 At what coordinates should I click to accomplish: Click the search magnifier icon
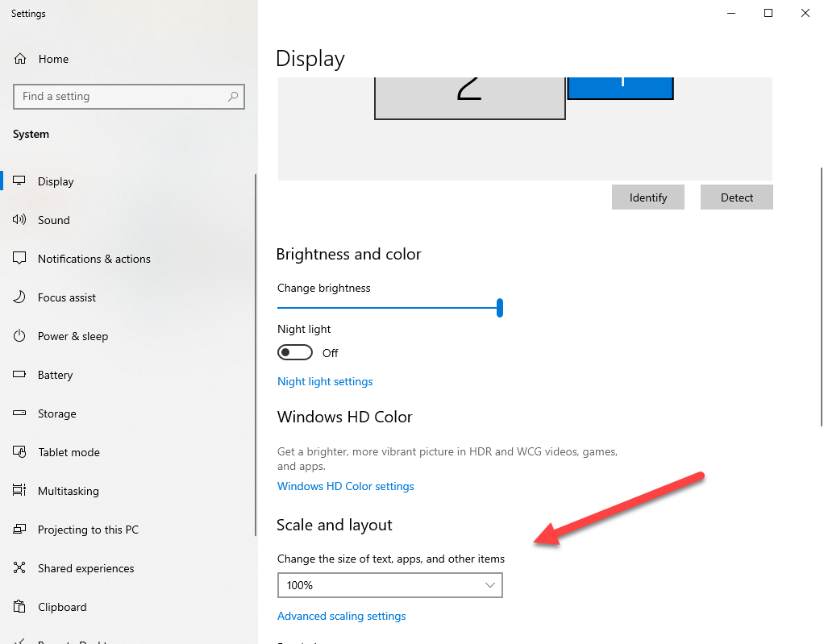click(233, 96)
